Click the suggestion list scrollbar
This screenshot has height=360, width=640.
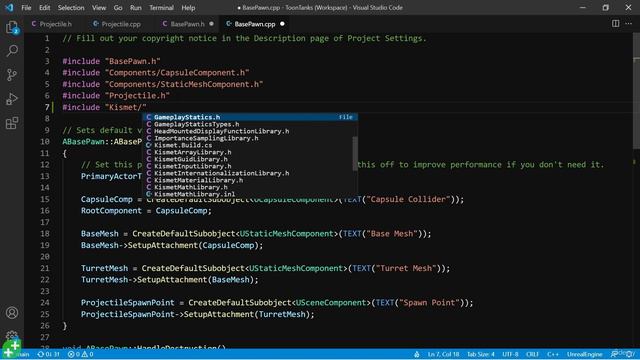(x=355, y=154)
